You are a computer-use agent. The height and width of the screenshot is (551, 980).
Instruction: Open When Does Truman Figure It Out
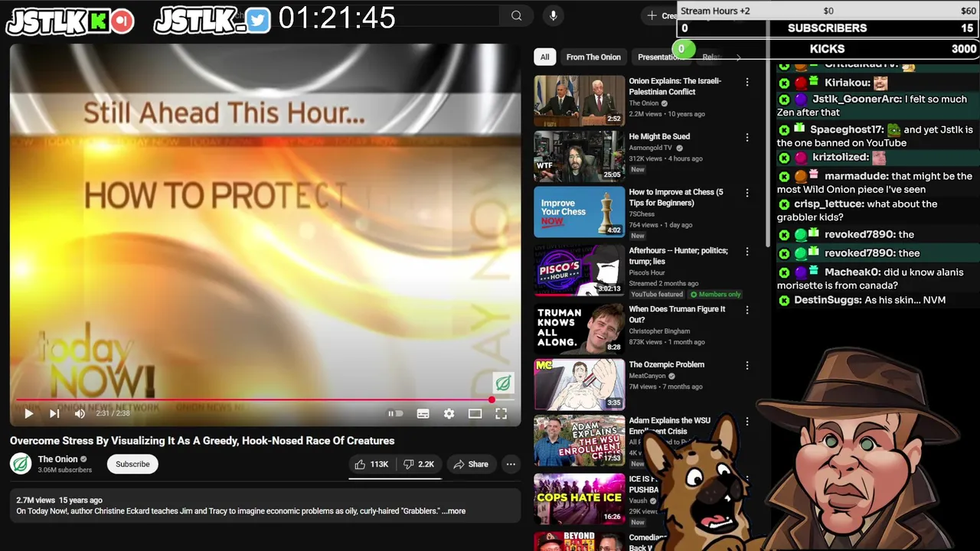pos(677,314)
